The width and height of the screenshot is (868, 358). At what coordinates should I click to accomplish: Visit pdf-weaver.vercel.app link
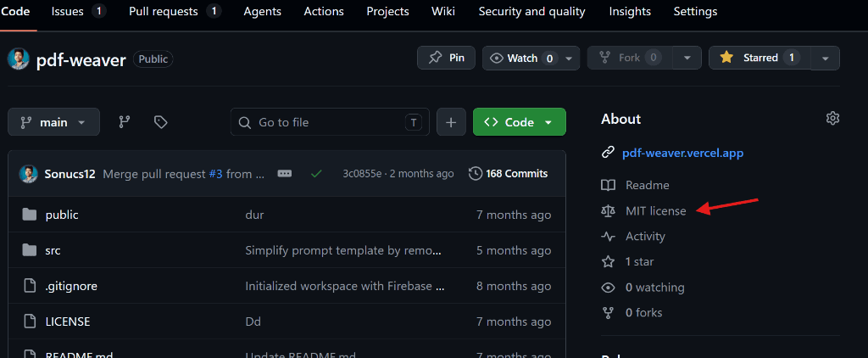(682, 153)
